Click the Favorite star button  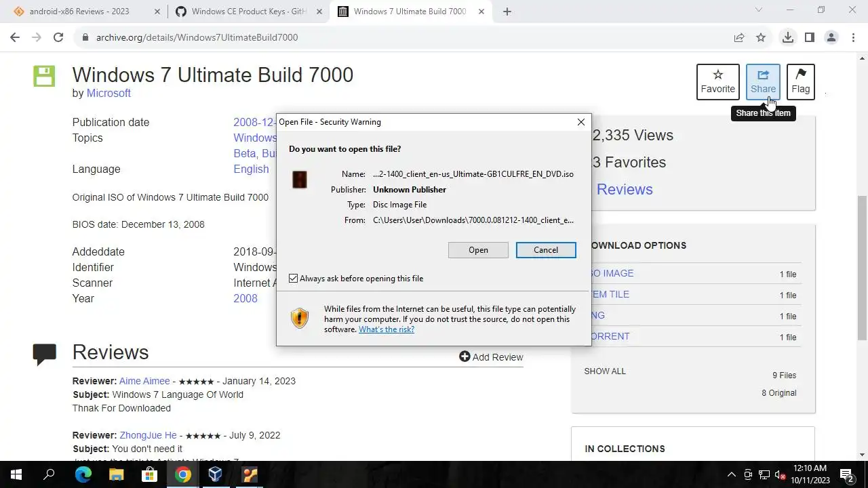click(x=717, y=81)
